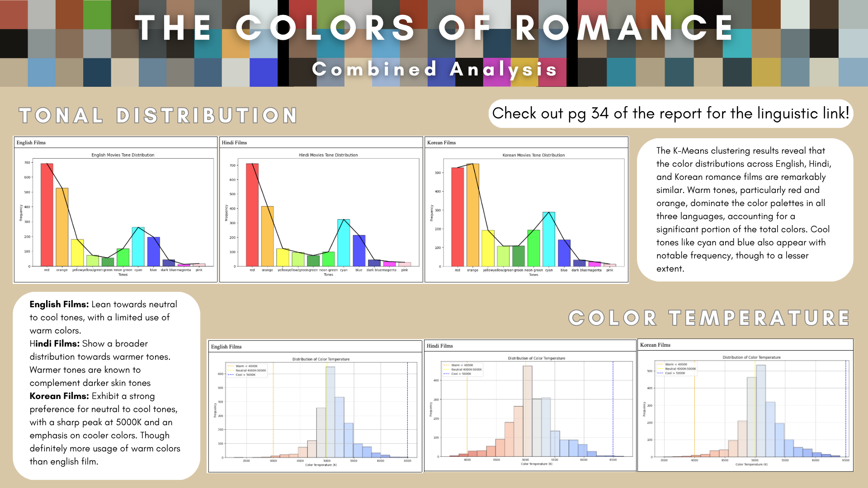Click the "COLOR TEMPERATURE" heading
The width and height of the screenshot is (868, 488).
[709, 318]
